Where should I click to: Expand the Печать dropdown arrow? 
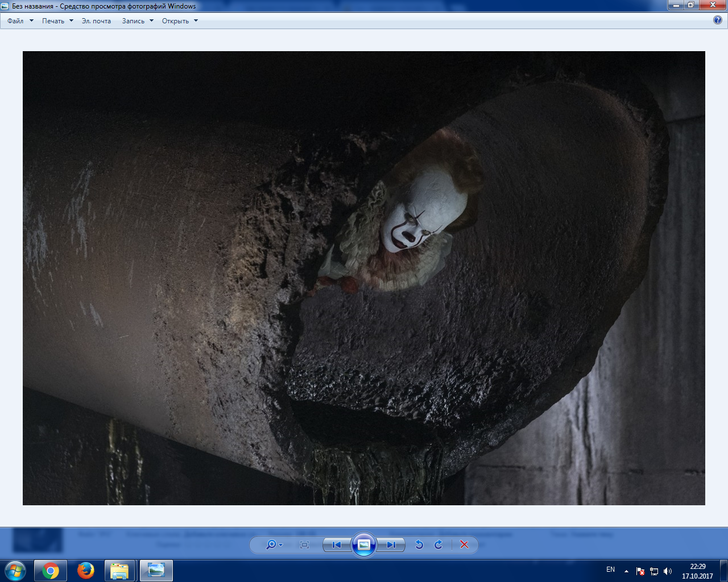[x=71, y=21]
